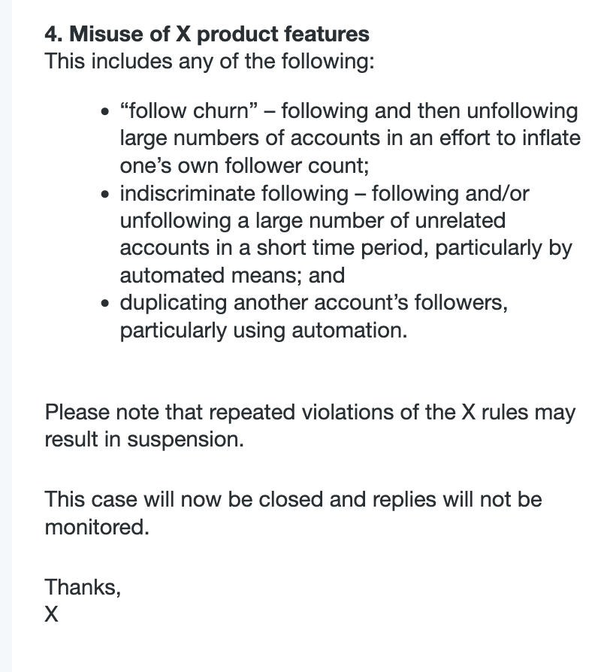The width and height of the screenshot is (616, 672).
Task: Click the "X" signature below Thanks
Action: pyautogui.click(x=51, y=614)
